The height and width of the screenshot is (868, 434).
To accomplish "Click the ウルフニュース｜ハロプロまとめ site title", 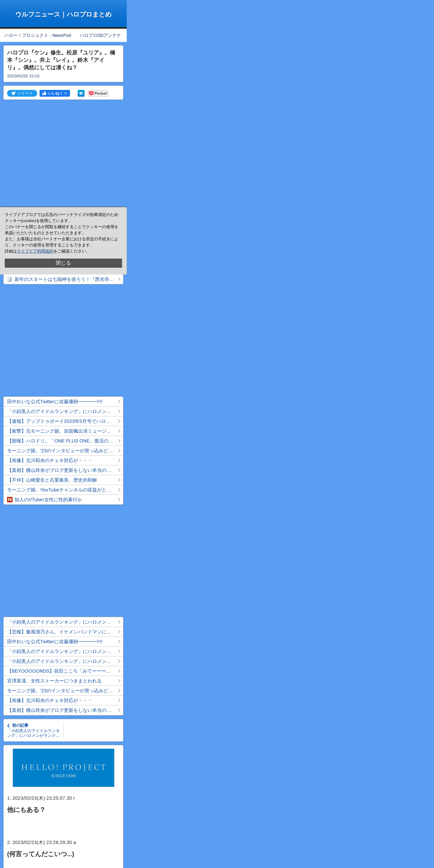I will (x=63, y=14).
